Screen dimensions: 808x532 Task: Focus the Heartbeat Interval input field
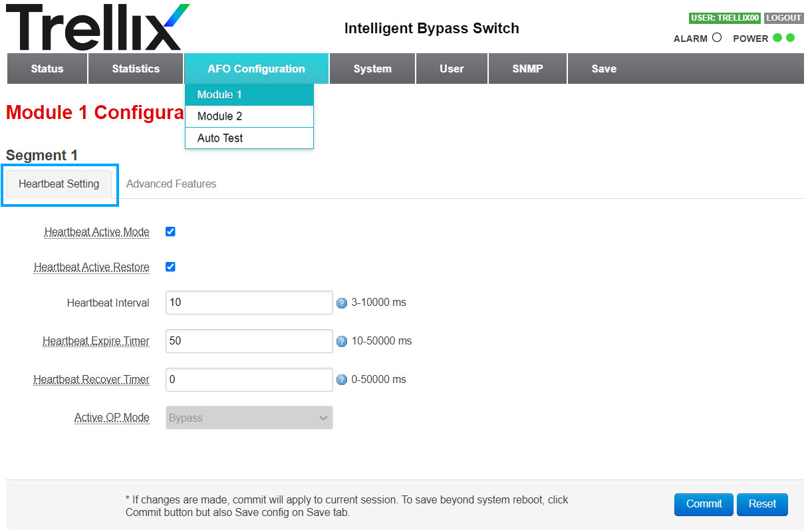(x=249, y=303)
